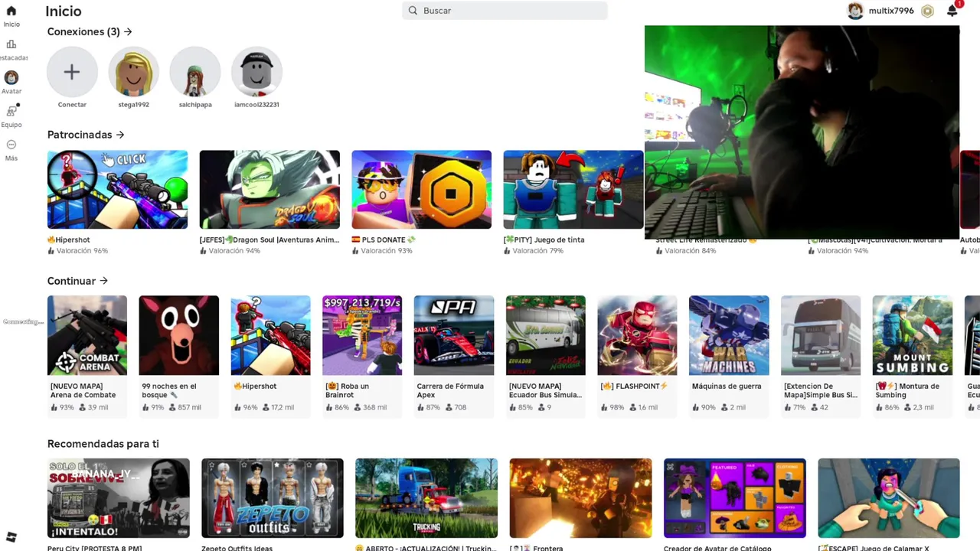
Task: Open the Trucking recommended game thumbnail
Action: tap(426, 498)
